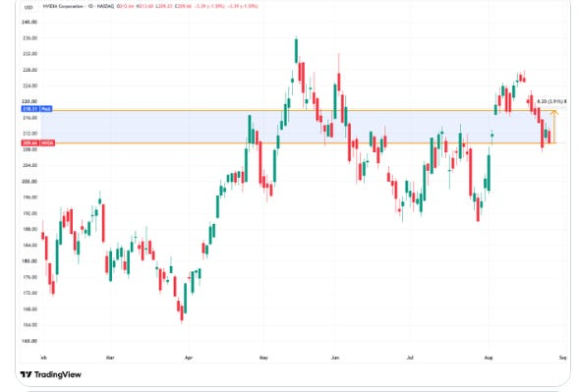
Task: Click the 204.00 price axis label
Action: [29, 165]
